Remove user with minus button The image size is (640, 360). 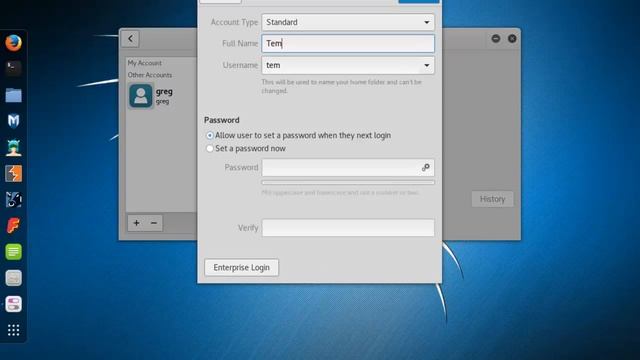pos(154,223)
